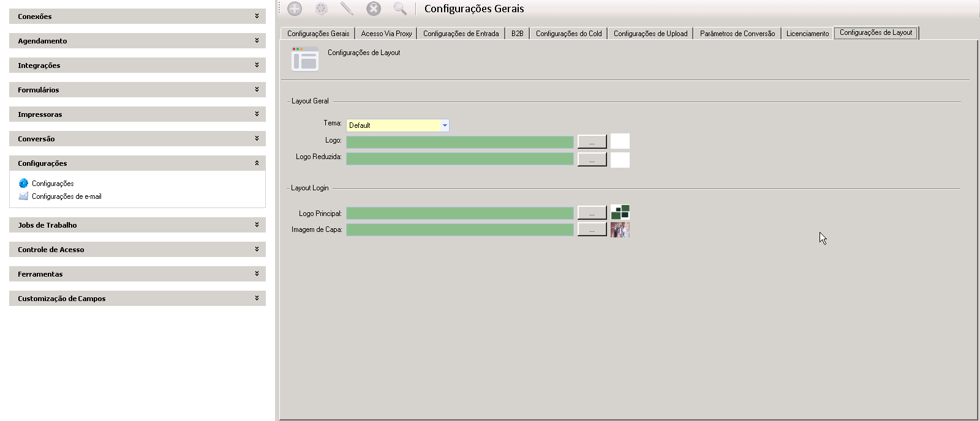Open the Tema dropdown
Viewport: 980px width, 421px height.
point(445,125)
